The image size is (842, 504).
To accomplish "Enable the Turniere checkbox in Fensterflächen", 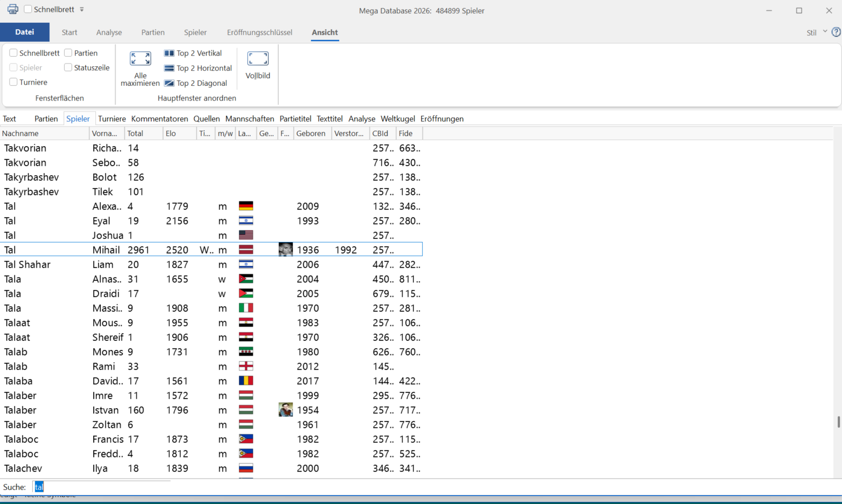I will 13,82.
